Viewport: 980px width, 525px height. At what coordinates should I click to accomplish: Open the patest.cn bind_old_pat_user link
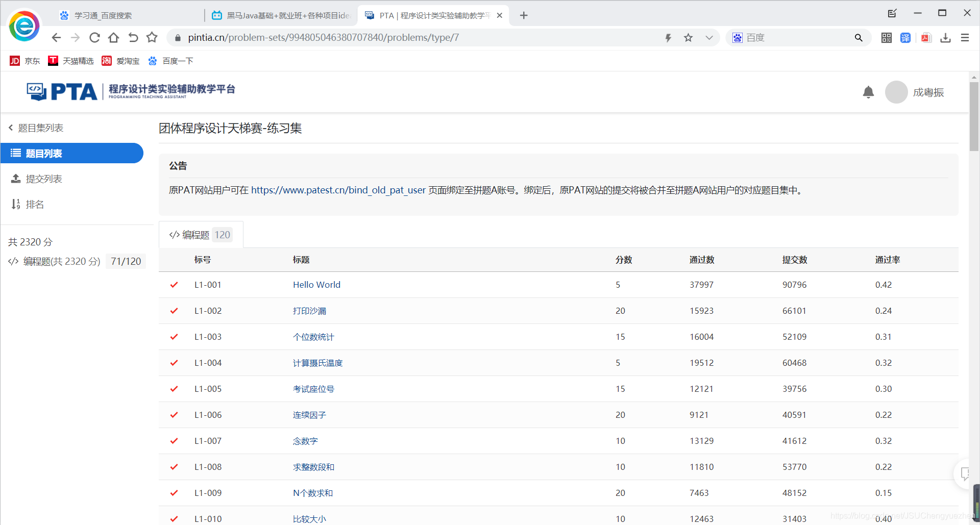[338, 190]
